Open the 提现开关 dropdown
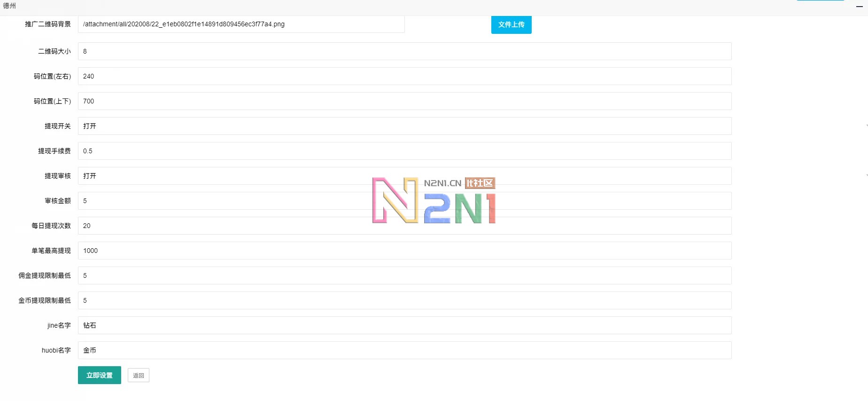The width and height of the screenshot is (868, 401). (x=404, y=126)
